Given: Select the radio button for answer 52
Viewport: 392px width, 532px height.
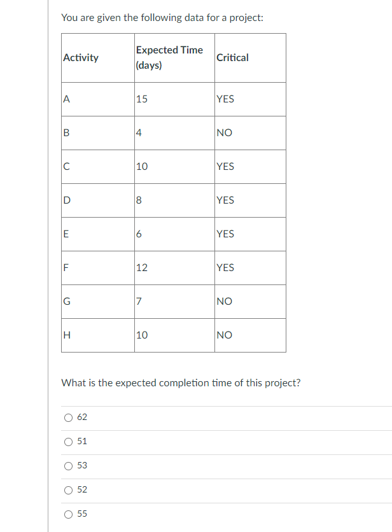Looking at the screenshot, I should 69,489.
